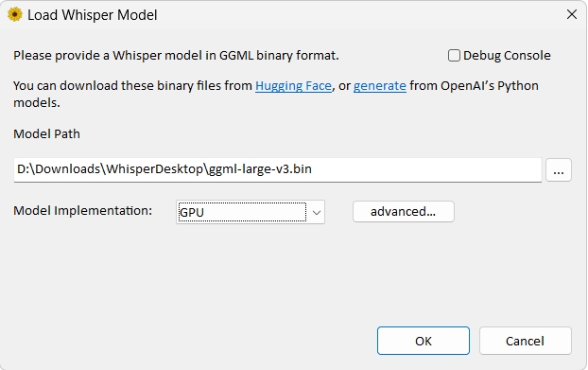This screenshot has width=588, height=370.
Task: Click the Debug Console label text
Action: pos(507,56)
